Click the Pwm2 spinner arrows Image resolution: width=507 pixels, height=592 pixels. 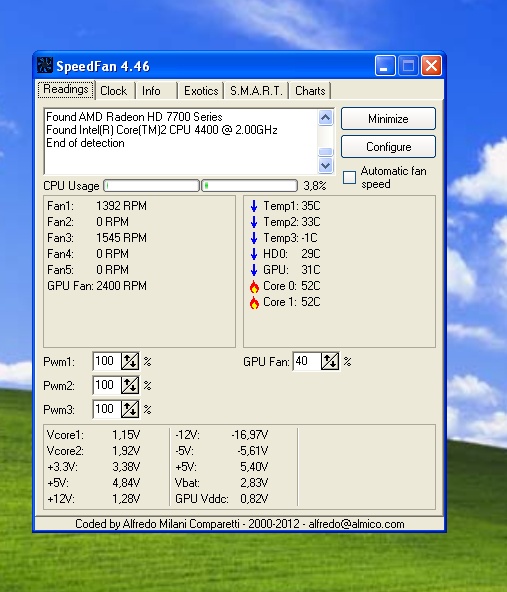coord(130,385)
